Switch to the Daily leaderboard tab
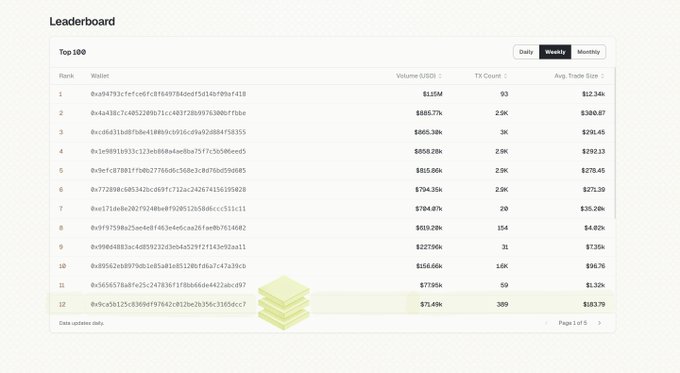Image resolution: width=680 pixels, height=373 pixels. [526, 52]
